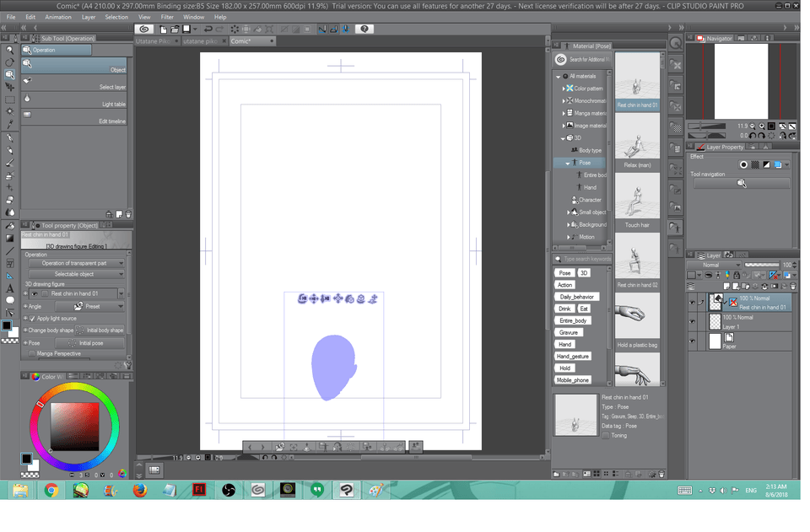Open Firefox from the taskbar
810x532 pixels.
[x=139, y=490]
